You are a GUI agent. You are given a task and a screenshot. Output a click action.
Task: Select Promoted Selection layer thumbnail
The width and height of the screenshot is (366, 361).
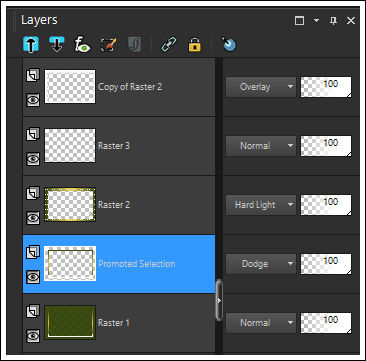click(70, 264)
